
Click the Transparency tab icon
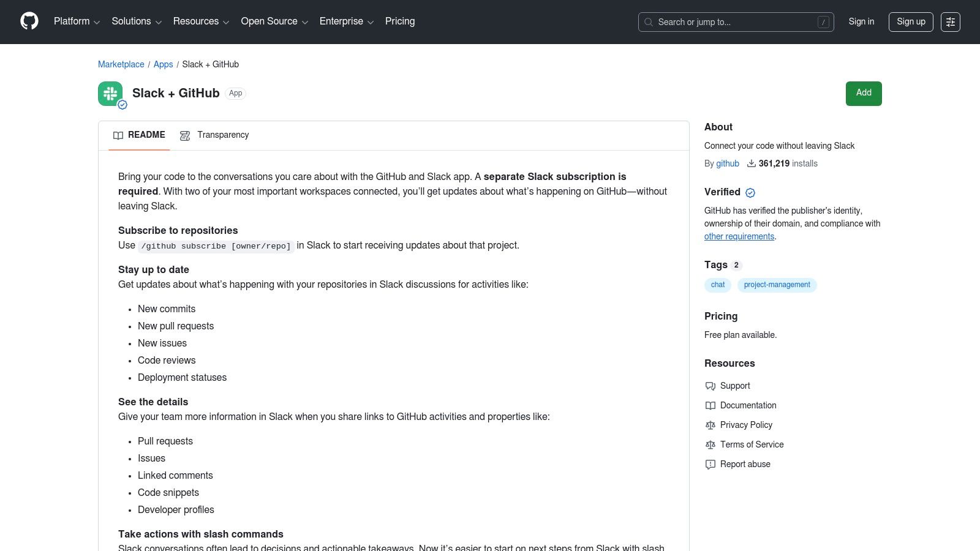(185, 135)
